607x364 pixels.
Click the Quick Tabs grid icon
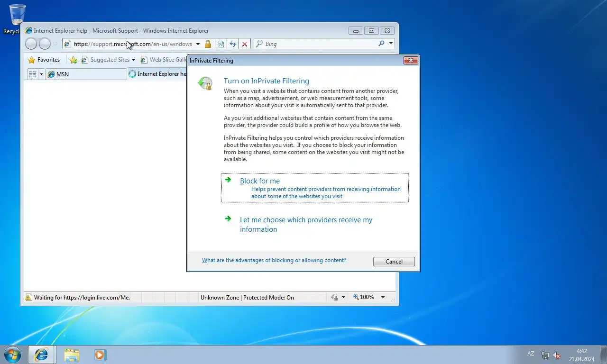pos(32,74)
